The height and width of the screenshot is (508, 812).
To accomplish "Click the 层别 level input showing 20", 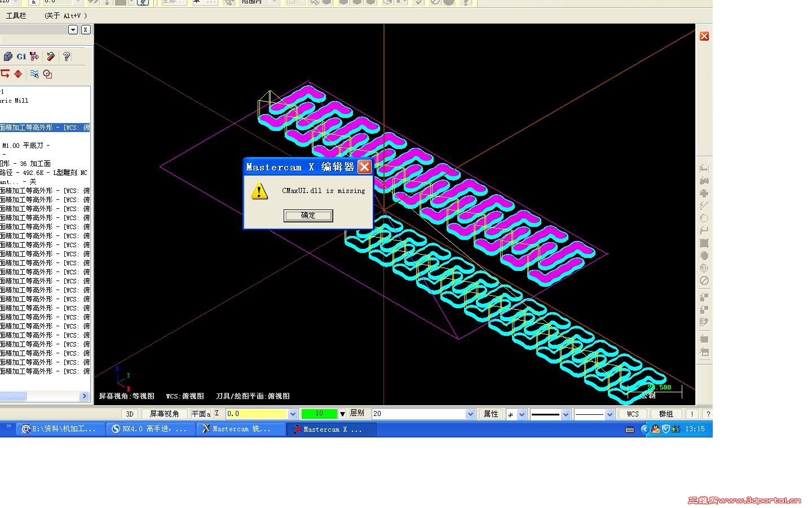I will click(x=419, y=414).
